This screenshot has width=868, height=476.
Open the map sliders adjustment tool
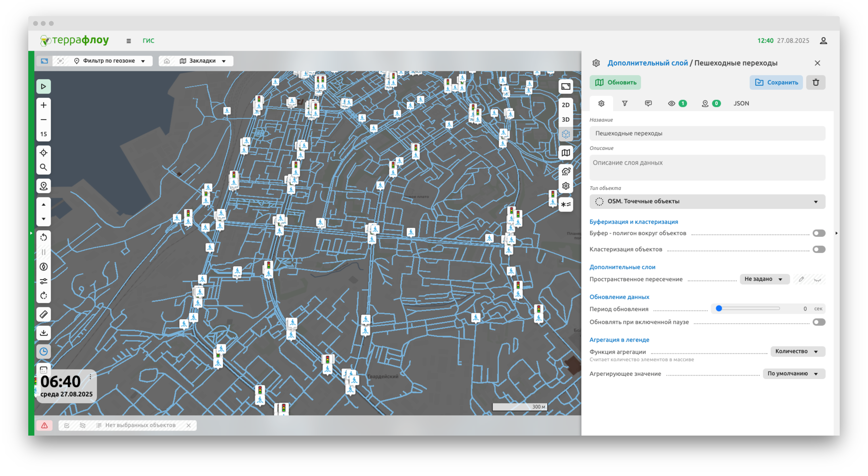coord(43,281)
